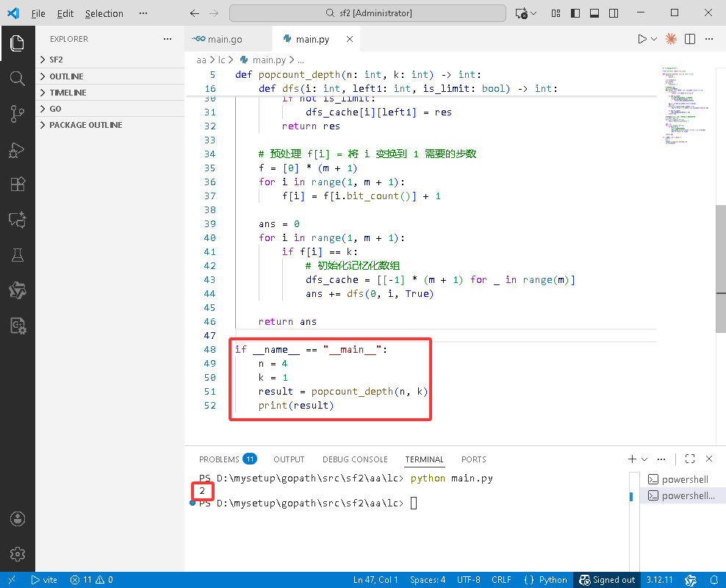Image resolution: width=726 pixels, height=588 pixels.
Task: Open editor More Actions ellipsis menu
Action: pos(709,39)
